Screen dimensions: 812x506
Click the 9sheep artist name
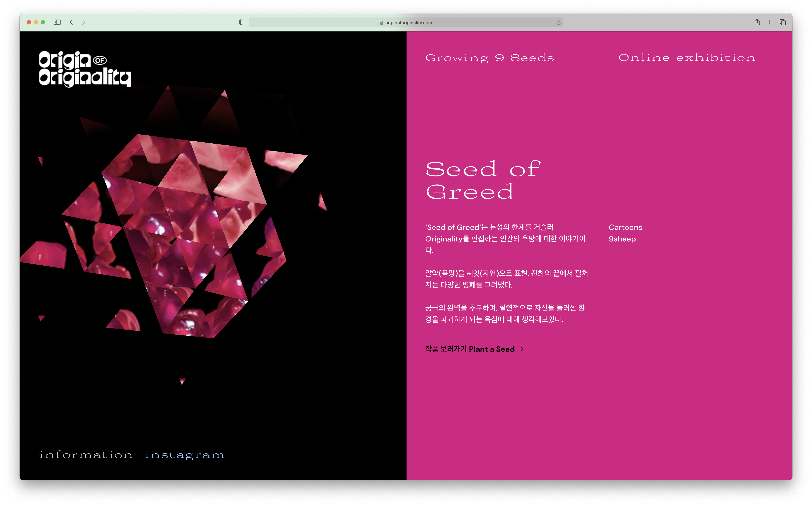coord(622,239)
